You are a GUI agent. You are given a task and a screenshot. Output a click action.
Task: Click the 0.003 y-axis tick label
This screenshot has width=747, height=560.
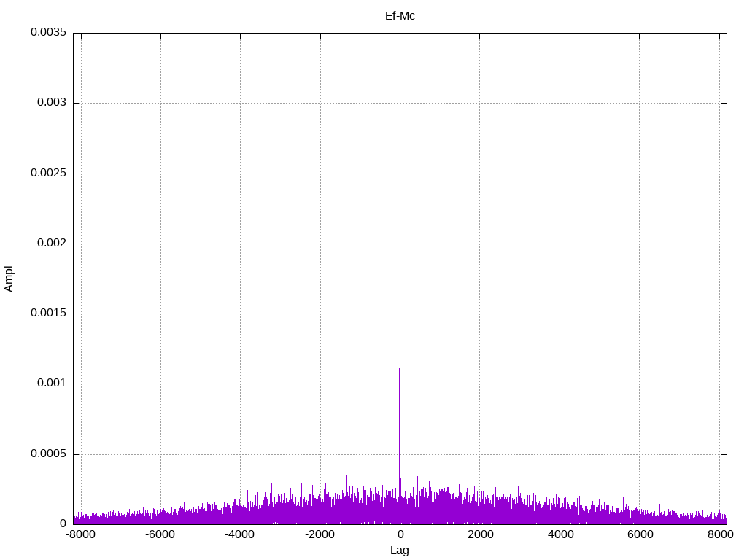coord(52,103)
